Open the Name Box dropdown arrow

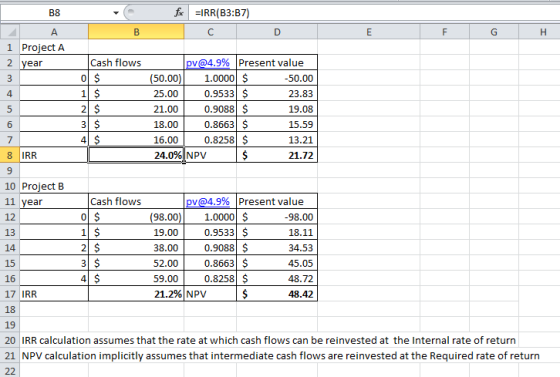tap(116, 13)
